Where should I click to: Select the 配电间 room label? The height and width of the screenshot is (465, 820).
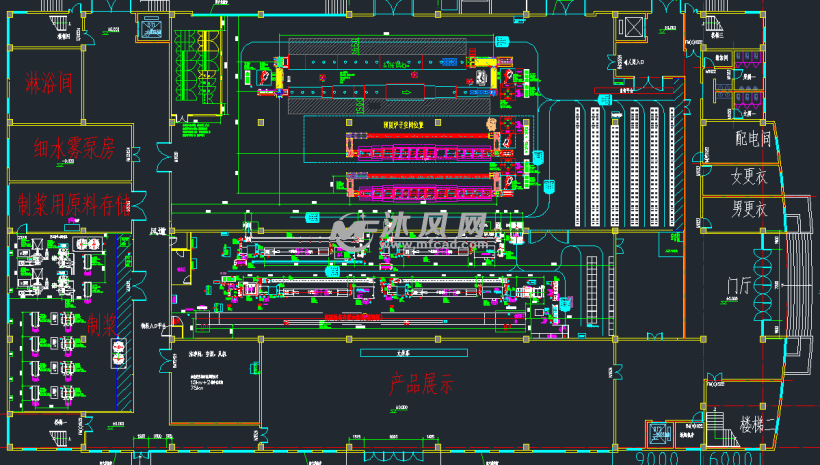[752, 140]
